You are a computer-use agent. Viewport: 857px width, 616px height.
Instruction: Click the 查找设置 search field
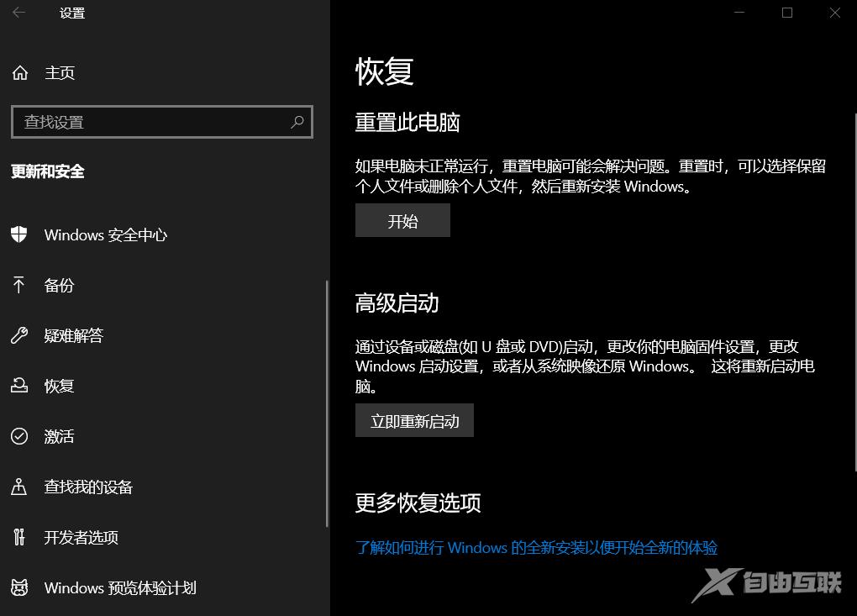162,122
